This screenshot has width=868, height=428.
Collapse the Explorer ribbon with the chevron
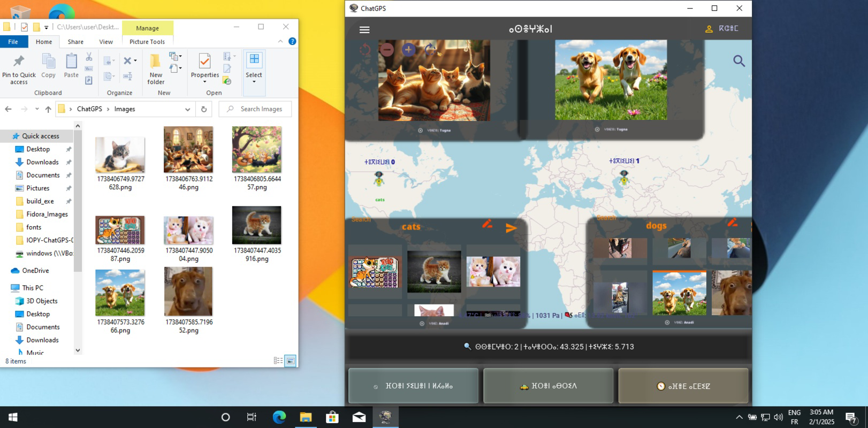point(280,41)
